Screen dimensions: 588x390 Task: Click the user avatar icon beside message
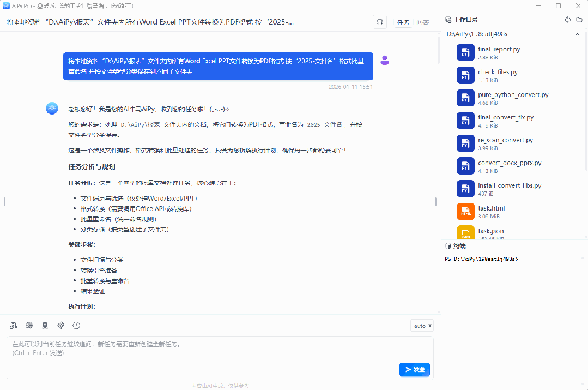click(385, 61)
